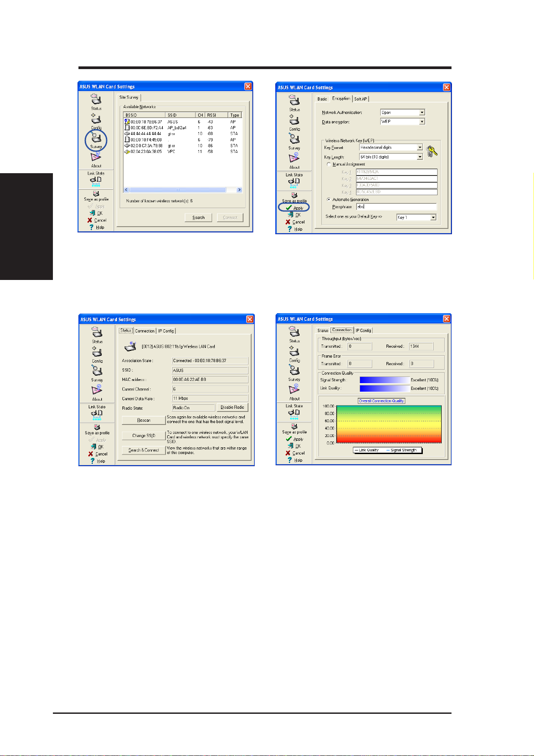Close the Site Survey window

[248, 87]
